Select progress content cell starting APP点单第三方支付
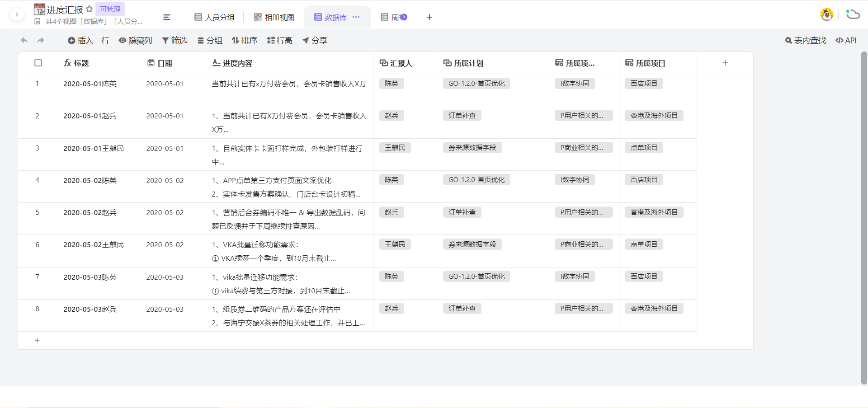Screen dimensions: 868x408 (289, 187)
